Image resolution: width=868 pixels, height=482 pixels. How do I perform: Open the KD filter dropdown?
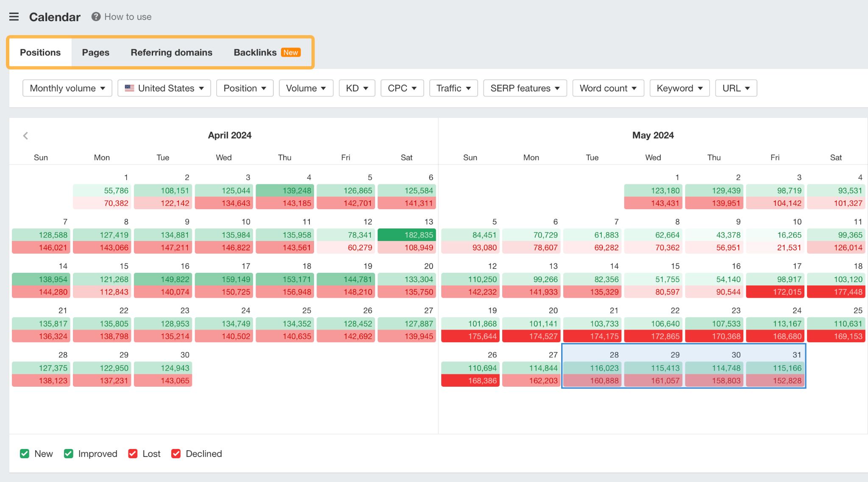click(356, 88)
